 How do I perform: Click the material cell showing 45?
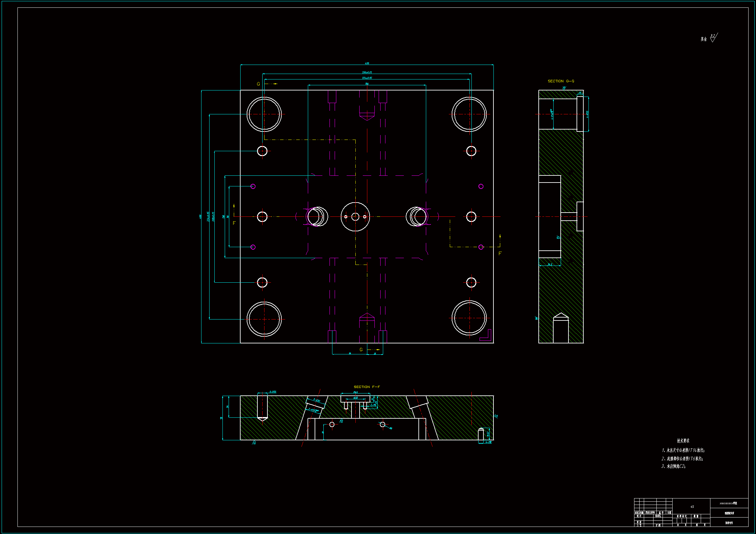[692, 507]
